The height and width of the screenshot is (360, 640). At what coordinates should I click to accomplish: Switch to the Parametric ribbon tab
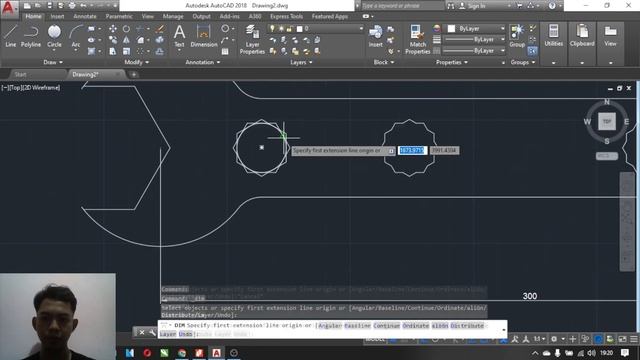[x=119, y=16]
